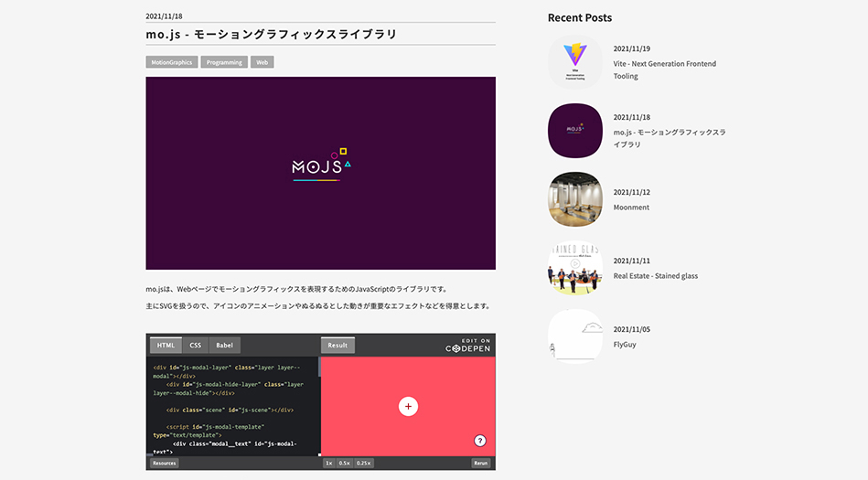Open FlyGuy post thumbnail
Screen dimensions: 868x480
(575, 336)
